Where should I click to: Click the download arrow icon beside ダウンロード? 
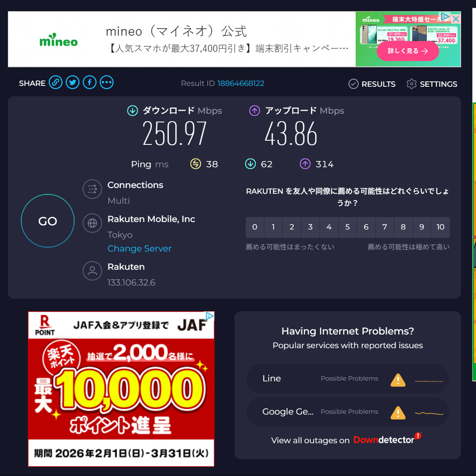point(132,110)
